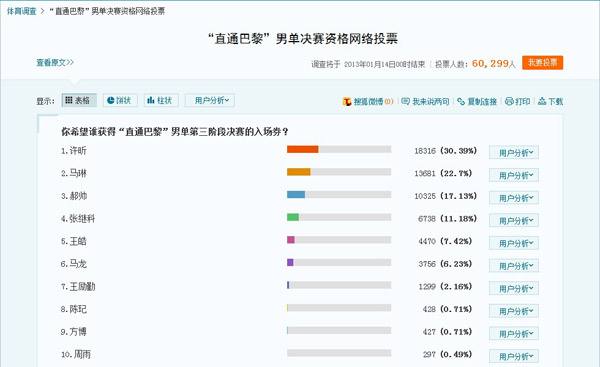
Task: Select candidate name 1.许昕
Action: coord(73,151)
